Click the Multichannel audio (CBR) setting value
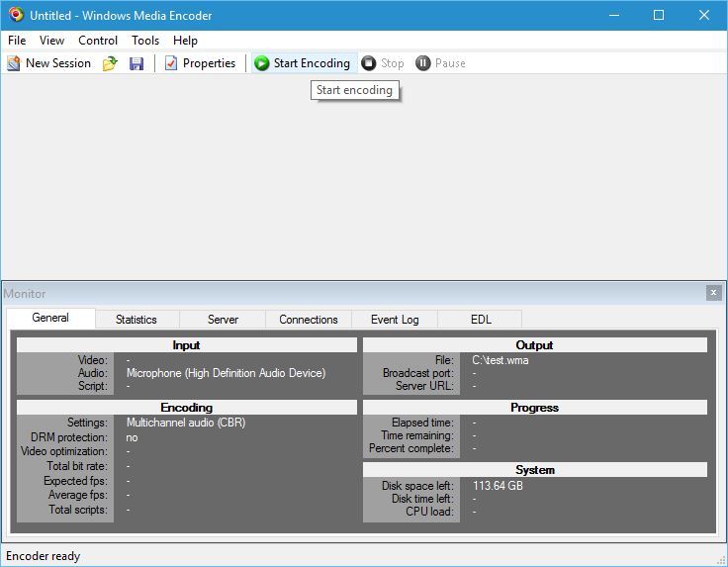Viewport: 728px width, 567px height. 186,423
